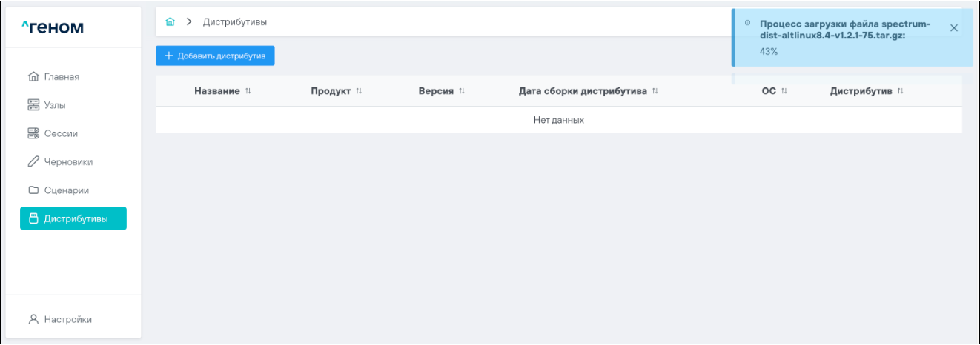
Task: Sort by Дата сборки дистрибутива
Action: click(x=655, y=91)
